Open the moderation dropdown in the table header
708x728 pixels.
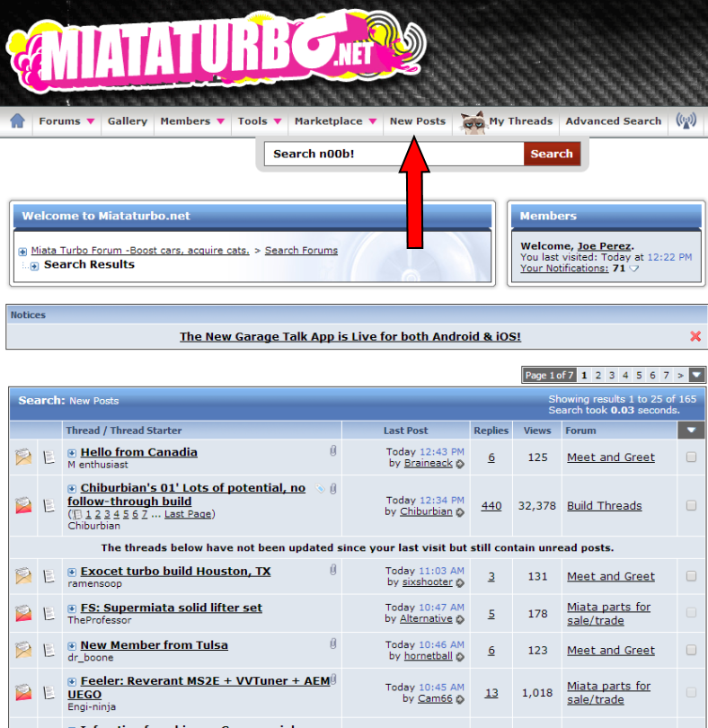[691, 431]
